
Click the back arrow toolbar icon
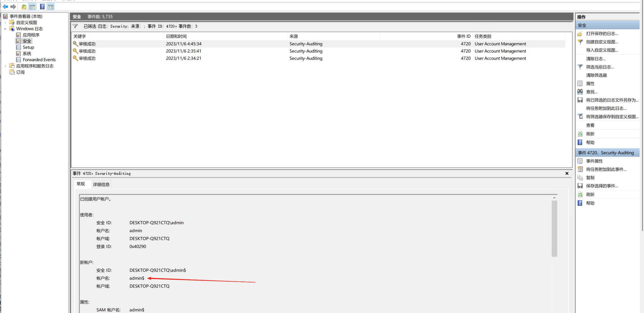point(5,7)
